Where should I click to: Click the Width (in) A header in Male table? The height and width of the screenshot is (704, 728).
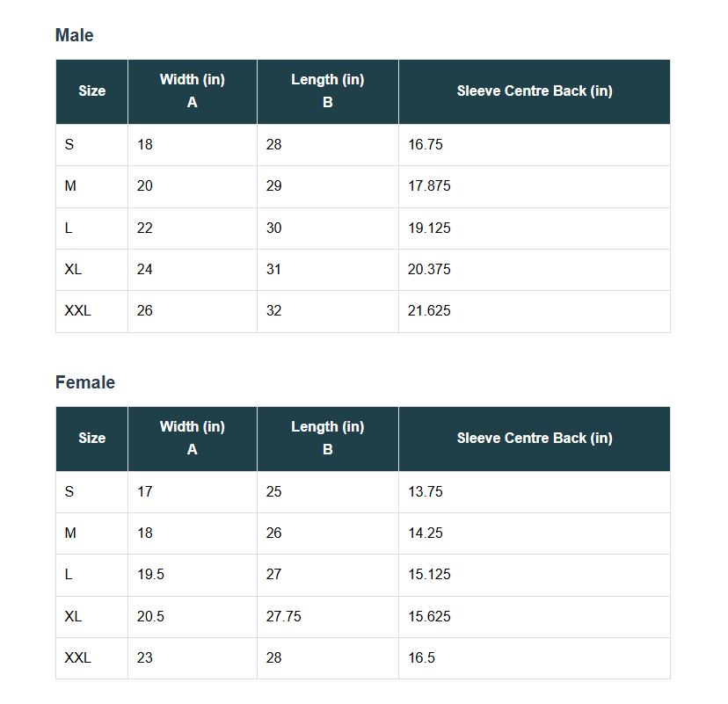[192, 91]
